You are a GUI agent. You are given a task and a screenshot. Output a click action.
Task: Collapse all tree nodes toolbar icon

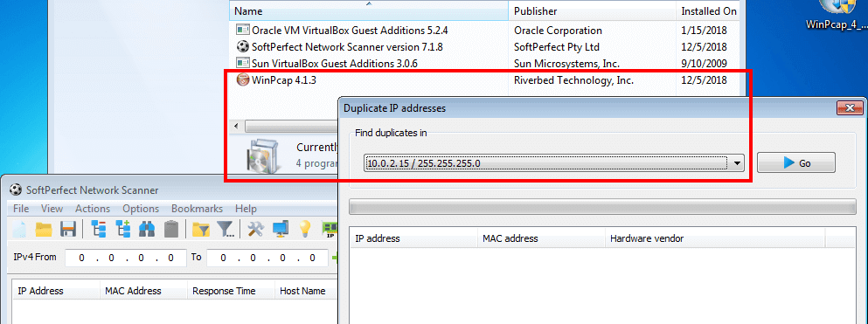click(x=99, y=229)
